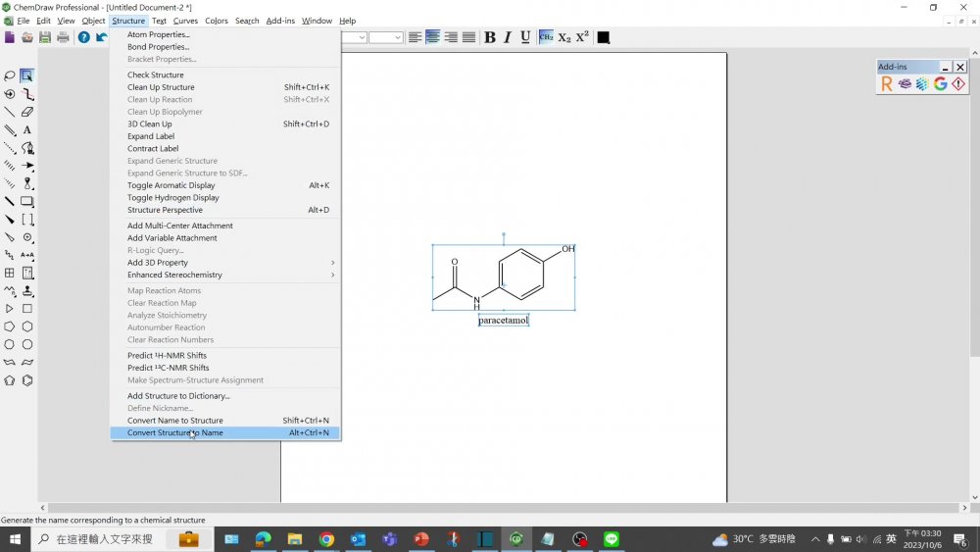Choose Convert Structure to Name

pyautogui.click(x=175, y=433)
